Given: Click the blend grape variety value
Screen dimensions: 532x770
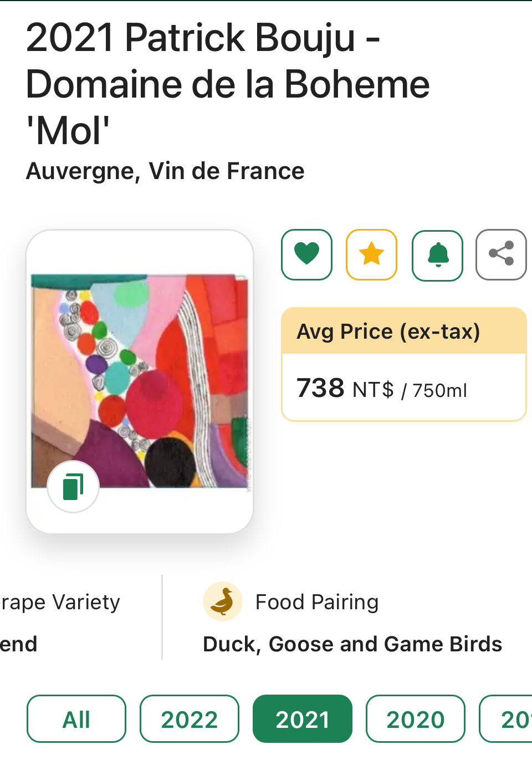Looking at the screenshot, I should tap(18, 644).
